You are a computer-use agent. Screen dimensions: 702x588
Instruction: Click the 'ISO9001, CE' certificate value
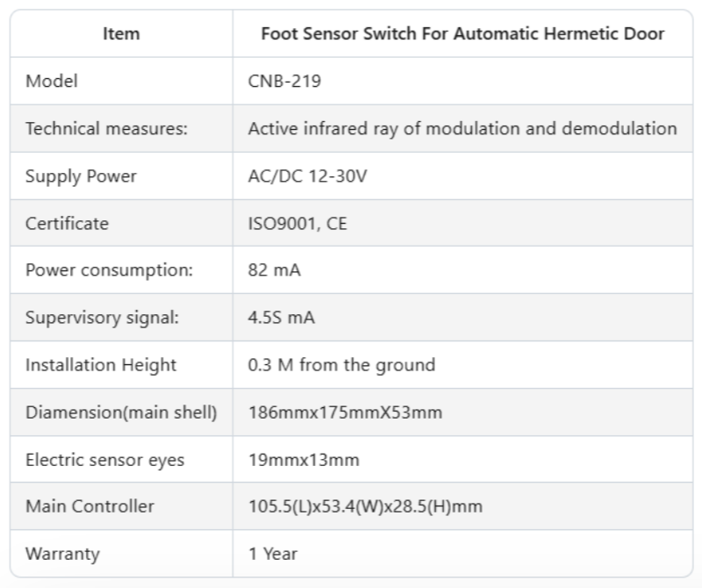click(x=297, y=224)
